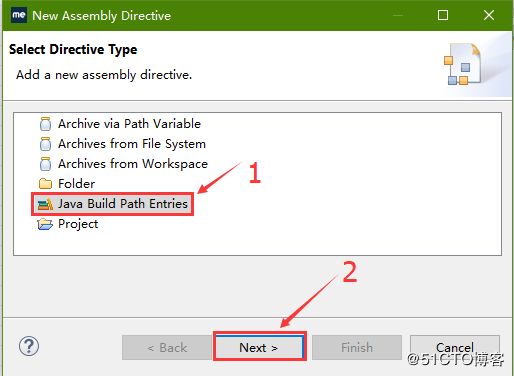Click the open-folder Project icon
The image size is (514, 376).
pyautogui.click(x=45, y=224)
